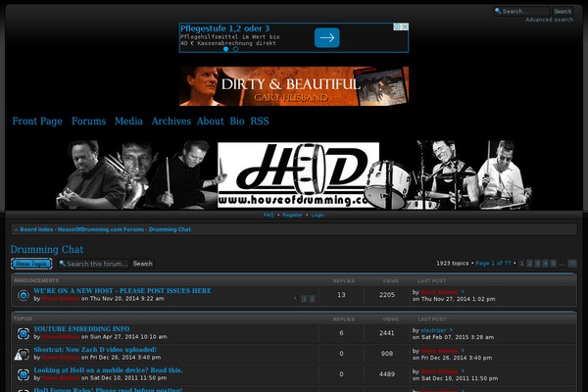Click author name under YOUTUBE EMBEDDING INFO
This screenshot has height=392, width=588.
(x=61, y=337)
